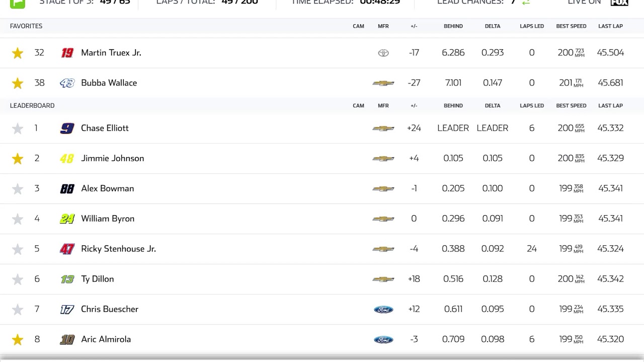Click Jimmie Johnson's number 48 car badge
644x362 pixels.
[x=67, y=158]
